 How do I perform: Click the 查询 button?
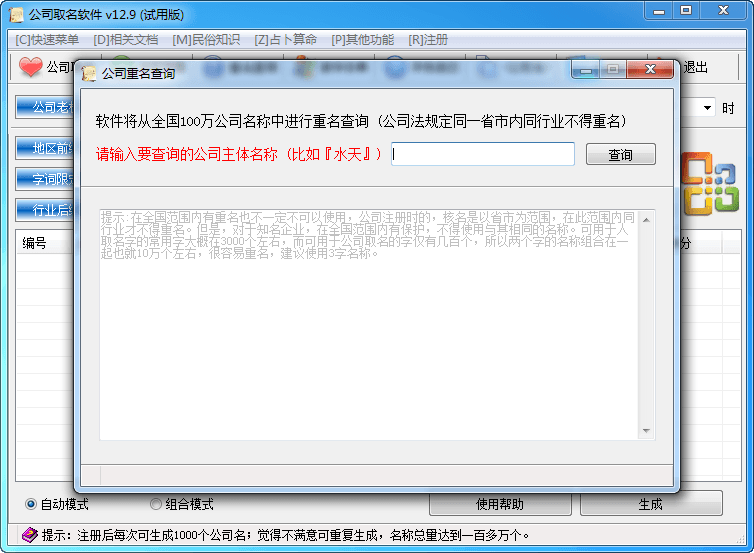(x=621, y=155)
